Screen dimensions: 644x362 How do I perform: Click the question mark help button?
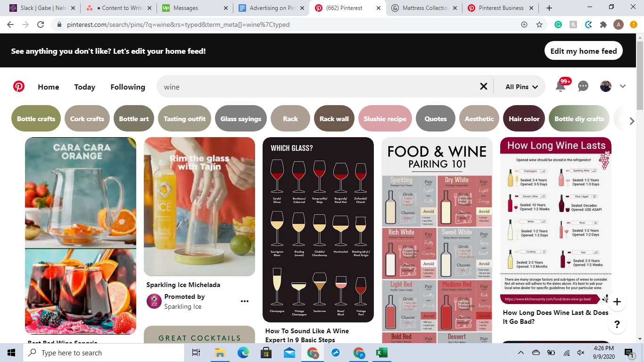click(x=617, y=324)
